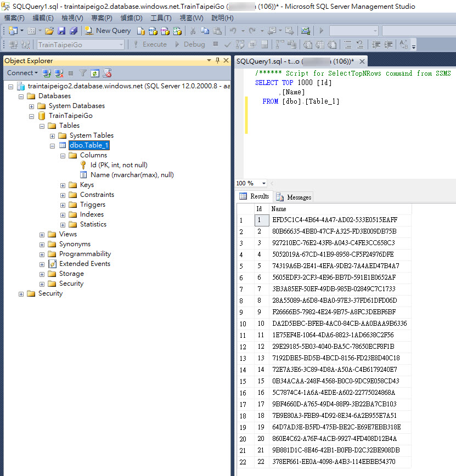Image resolution: width=456 pixels, height=476 pixels.
Task: Click the Cut scissors icon
Action: pos(193,31)
